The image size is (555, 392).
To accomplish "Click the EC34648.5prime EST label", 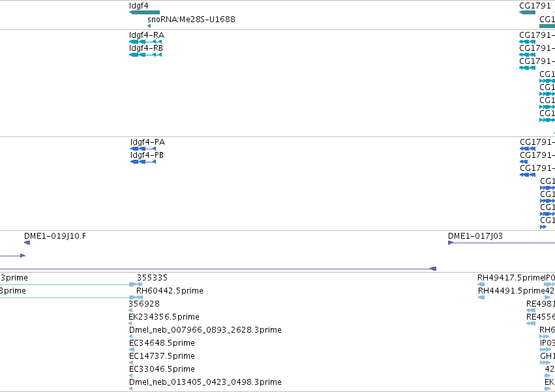I will [162, 343].
